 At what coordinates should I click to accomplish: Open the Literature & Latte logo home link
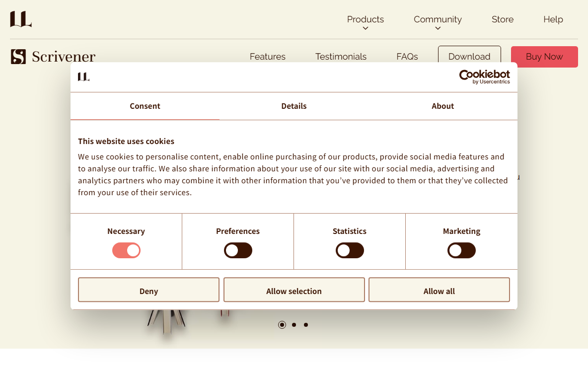click(x=21, y=19)
